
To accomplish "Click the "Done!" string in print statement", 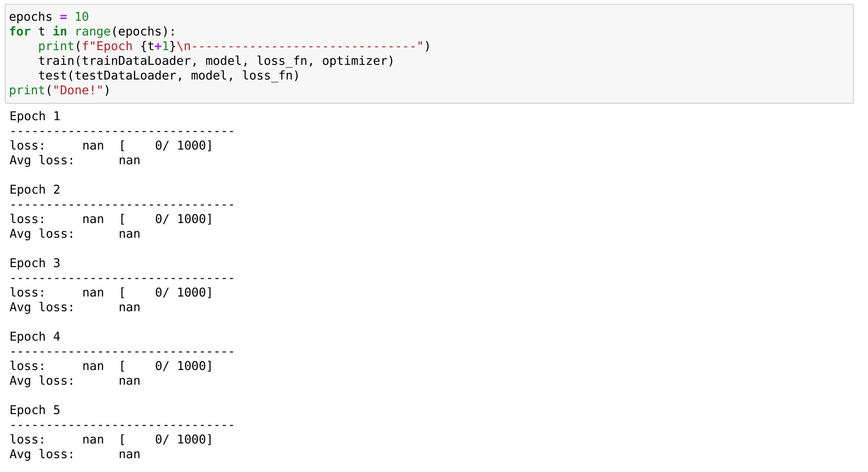I will click(78, 90).
